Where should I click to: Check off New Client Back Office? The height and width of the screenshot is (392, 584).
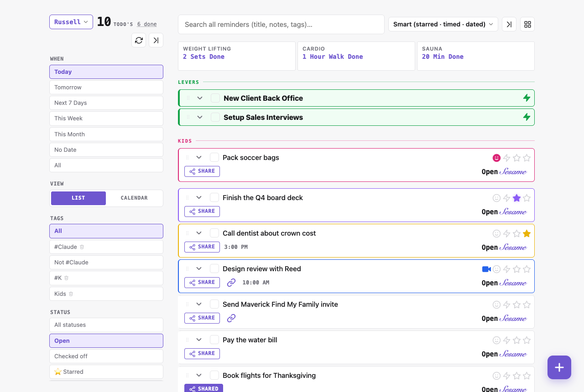215,98
